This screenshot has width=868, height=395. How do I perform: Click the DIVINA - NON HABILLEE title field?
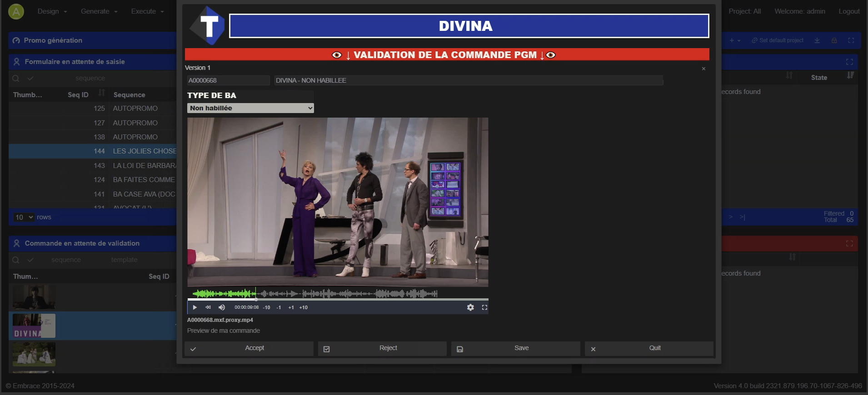pyautogui.click(x=469, y=80)
